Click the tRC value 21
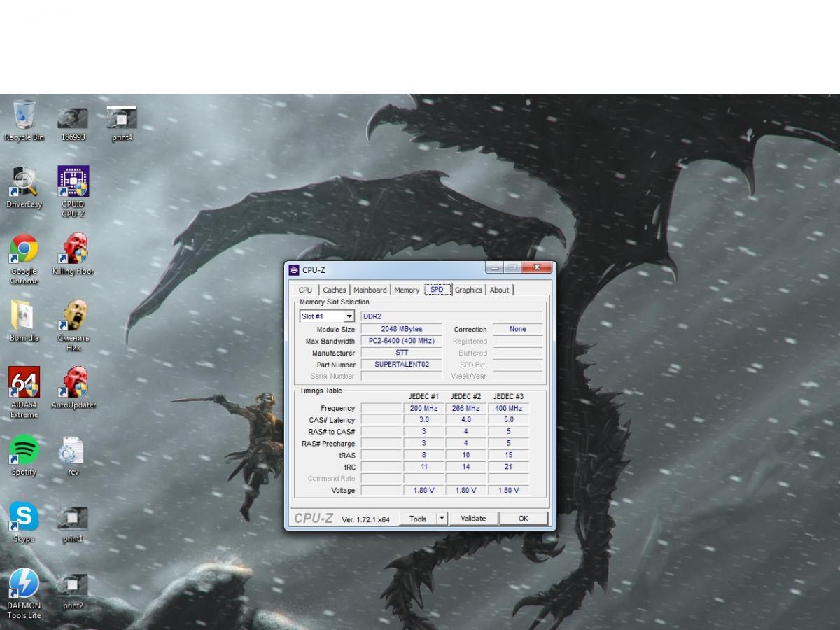This screenshot has width=840, height=630. tap(508, 467)
